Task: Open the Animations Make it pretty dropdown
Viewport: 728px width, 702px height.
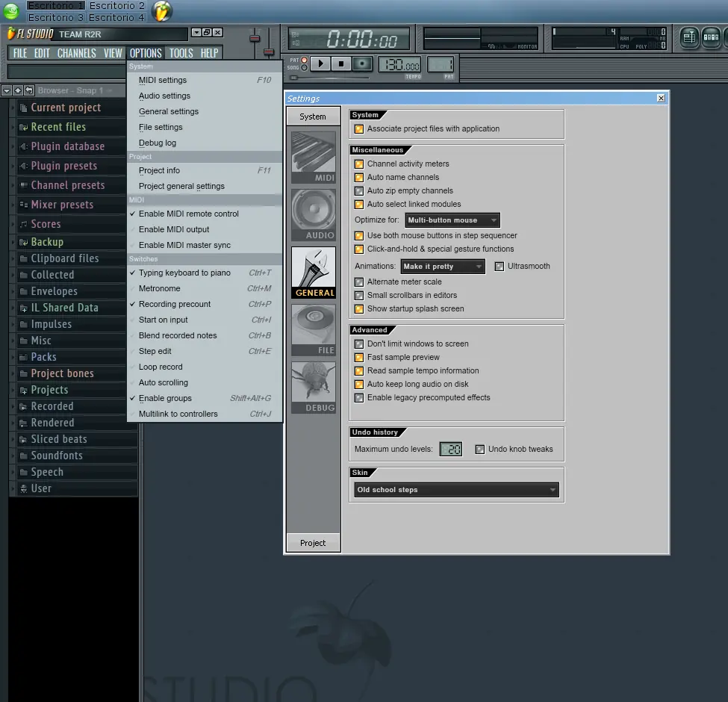Action: coord(443,267)
